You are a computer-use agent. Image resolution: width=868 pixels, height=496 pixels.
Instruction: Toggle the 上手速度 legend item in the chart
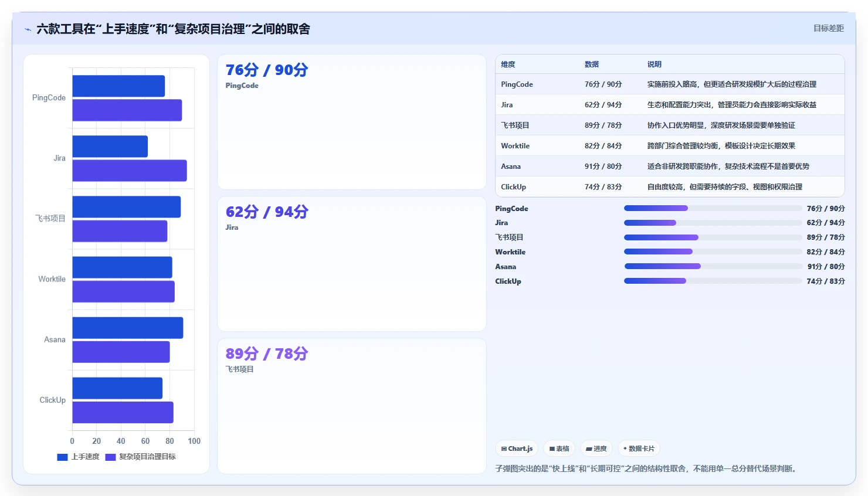pos(78,457)
